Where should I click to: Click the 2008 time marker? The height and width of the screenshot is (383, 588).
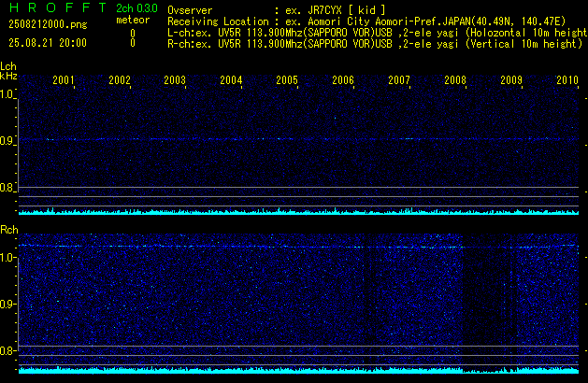click(455, 80)
